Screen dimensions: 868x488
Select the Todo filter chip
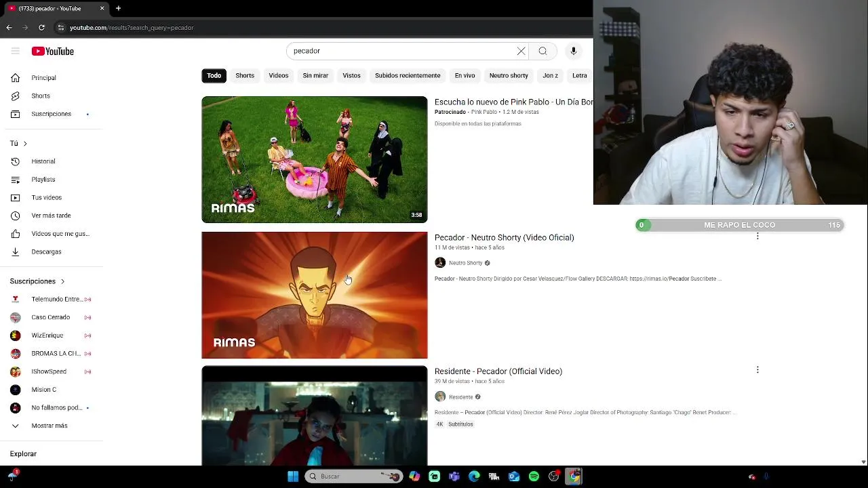click(x=214, y=75)
